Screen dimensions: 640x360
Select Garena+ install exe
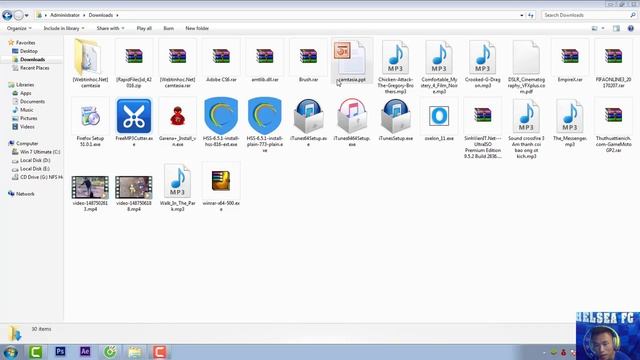click(x=178, y=122)
